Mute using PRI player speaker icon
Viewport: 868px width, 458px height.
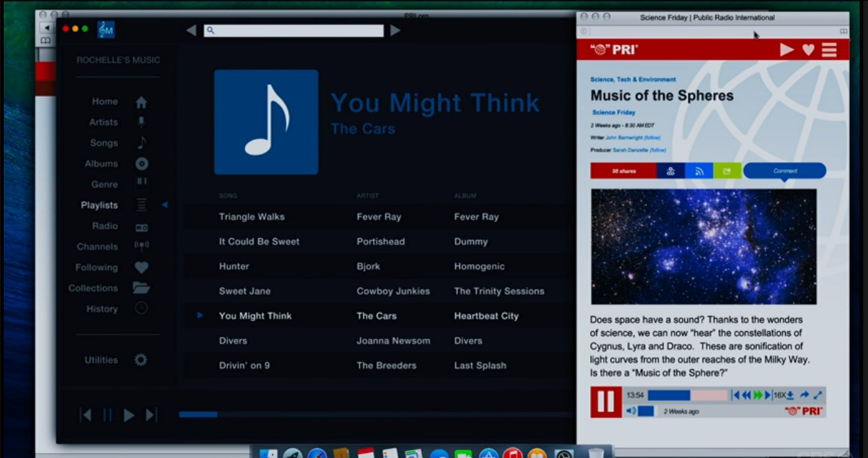point(631,411)
